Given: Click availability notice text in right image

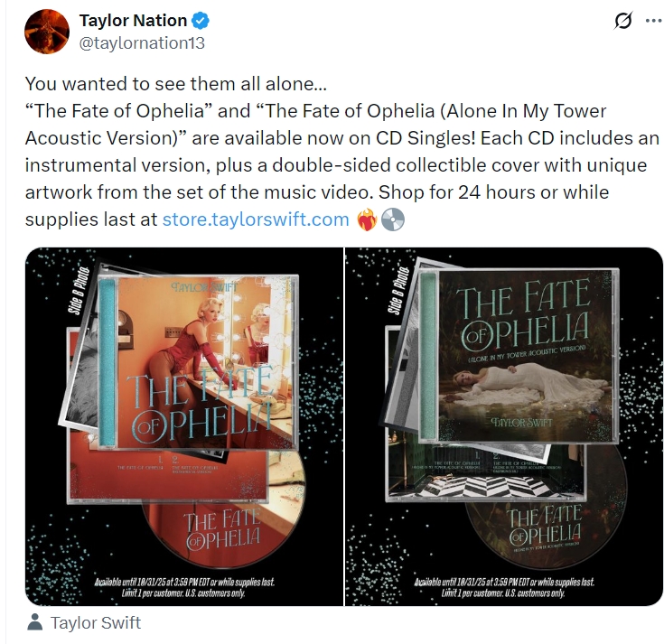Looking at the screenshot, I should [504, 587].
